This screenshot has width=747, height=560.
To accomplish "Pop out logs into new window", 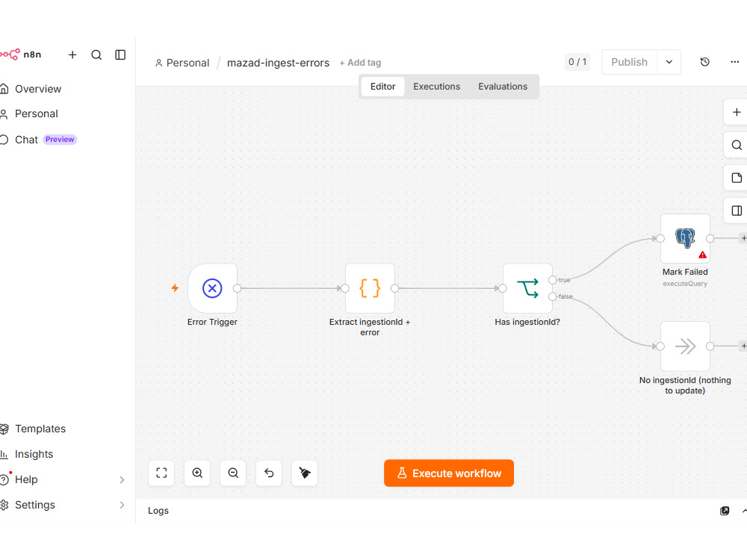I will (725, 511).
